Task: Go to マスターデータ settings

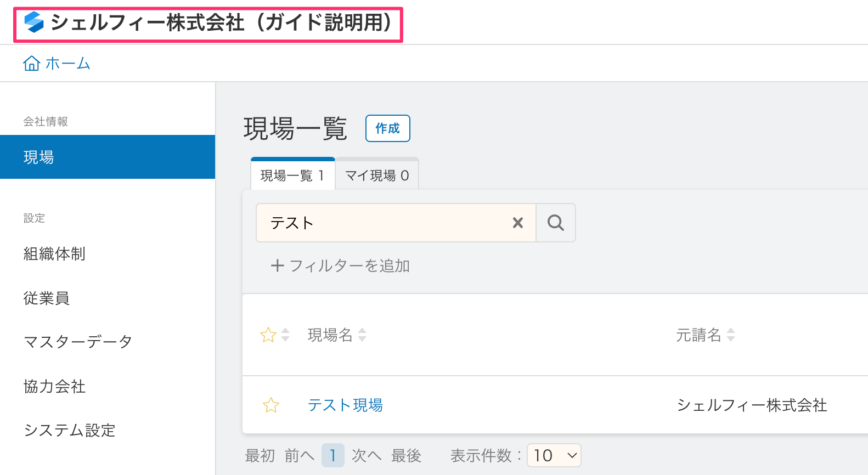Action: pos(78,342)
